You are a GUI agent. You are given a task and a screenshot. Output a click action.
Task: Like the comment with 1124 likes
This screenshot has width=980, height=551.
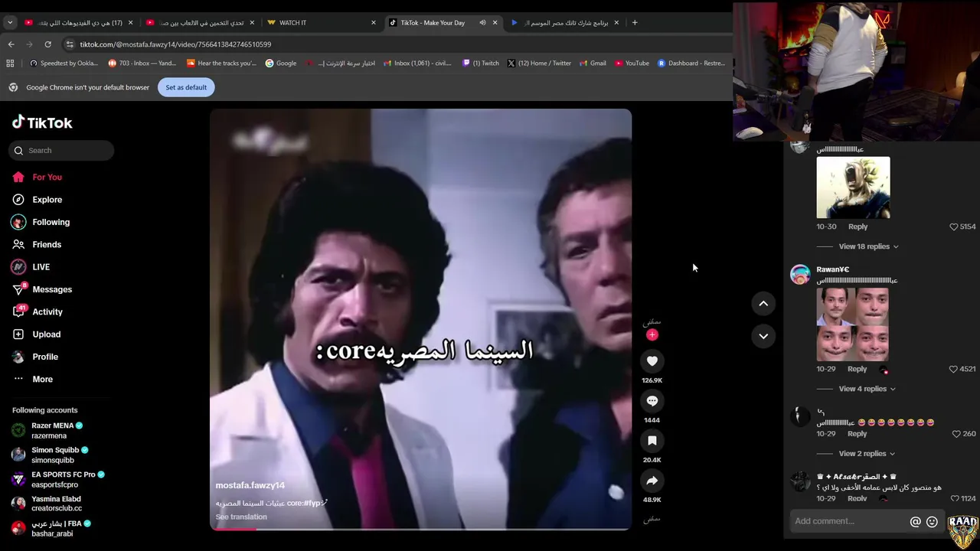pyautogui.click(x=954, y=499)
